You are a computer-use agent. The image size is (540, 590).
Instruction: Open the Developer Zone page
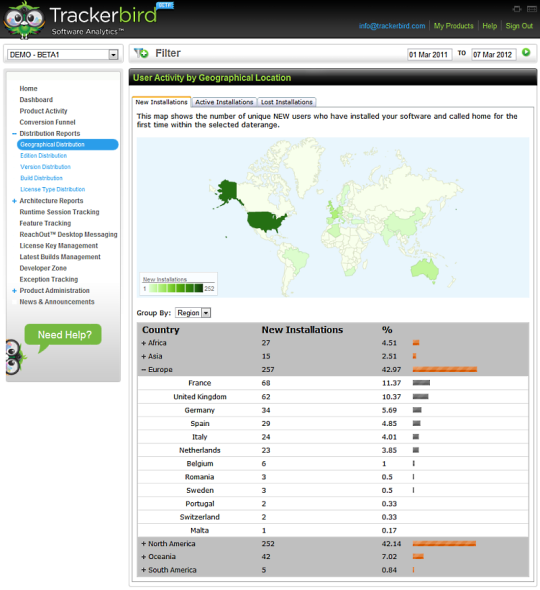point(43,268)
